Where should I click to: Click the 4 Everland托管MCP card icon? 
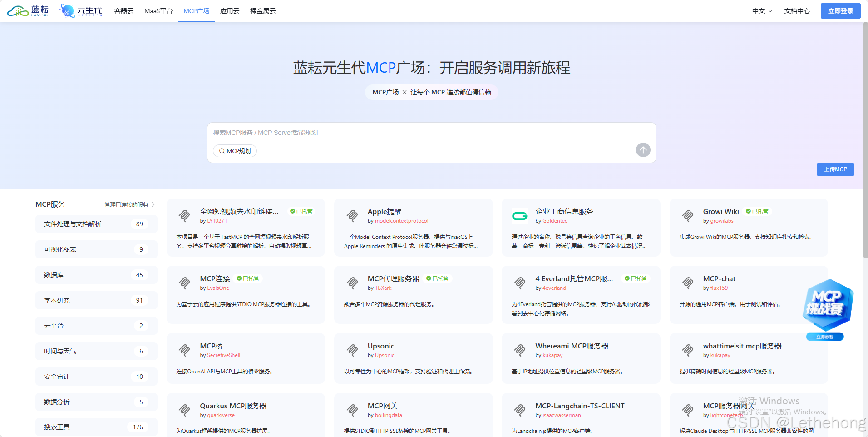[x=520, y=283]
